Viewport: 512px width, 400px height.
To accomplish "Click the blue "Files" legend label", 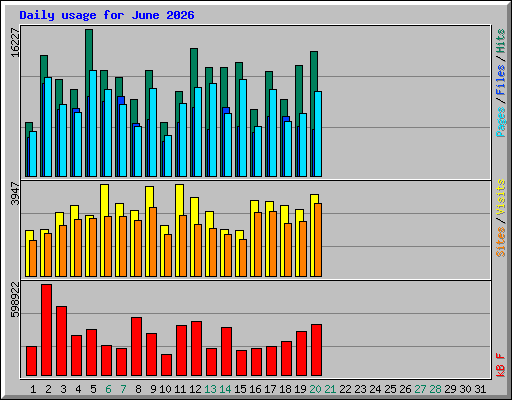I will [x=501, y=80].
